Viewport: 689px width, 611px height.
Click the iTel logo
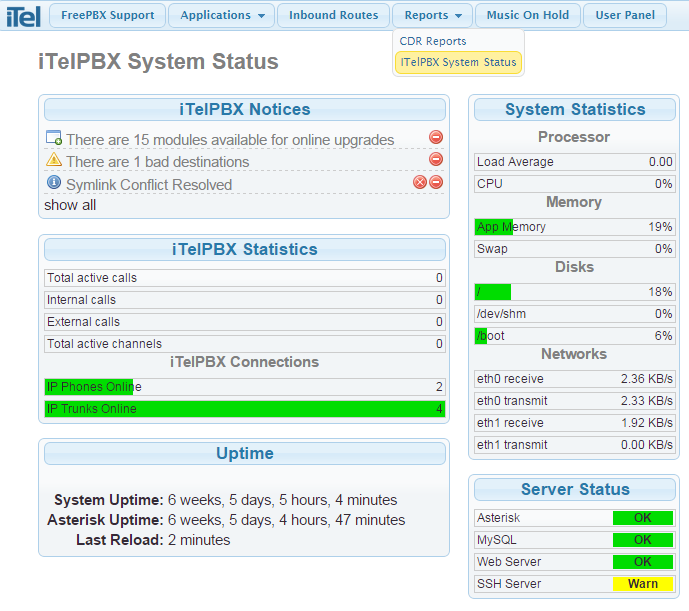[x=23, y=16]
